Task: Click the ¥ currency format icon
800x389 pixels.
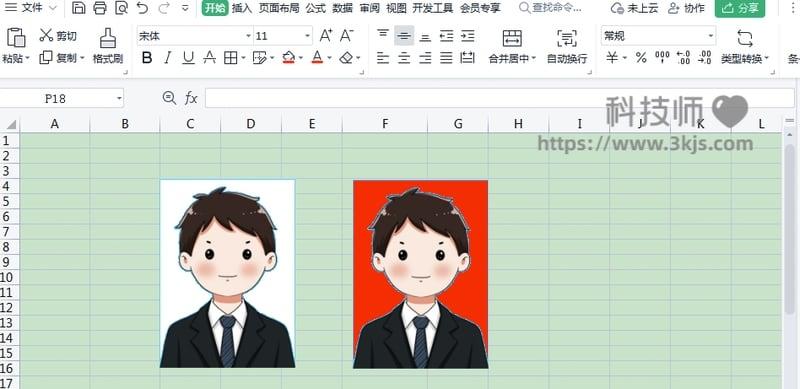Action: [x=612, y=58]
